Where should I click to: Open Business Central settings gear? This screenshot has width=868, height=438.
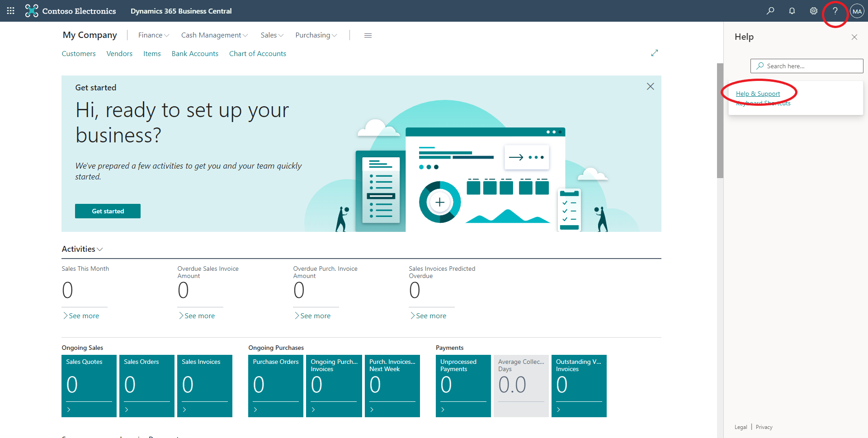[813, 10]
